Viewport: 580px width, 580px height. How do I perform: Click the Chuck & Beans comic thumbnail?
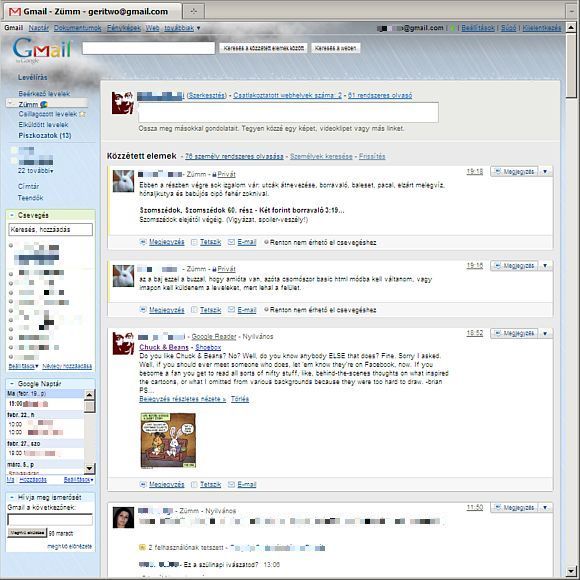(168, 441)
